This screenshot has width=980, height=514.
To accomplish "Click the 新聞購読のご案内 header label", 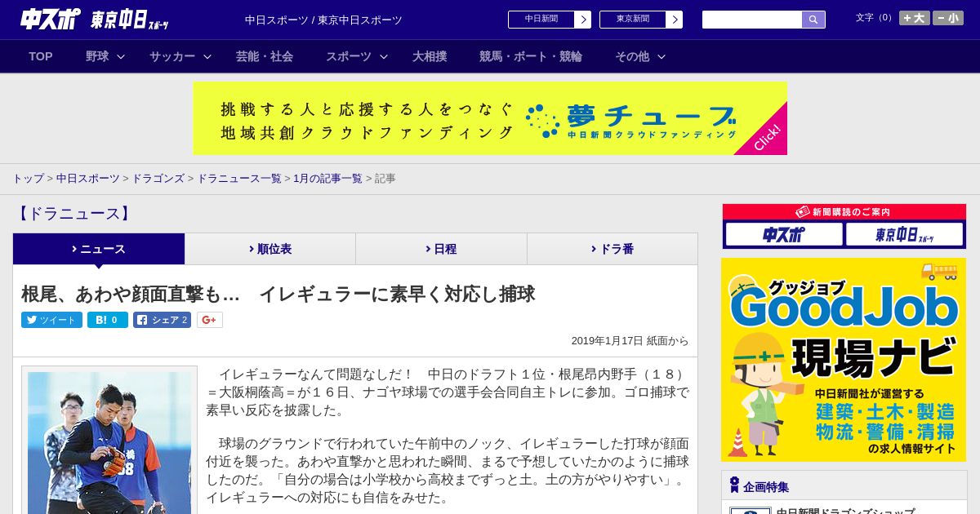I will (844, 211).
